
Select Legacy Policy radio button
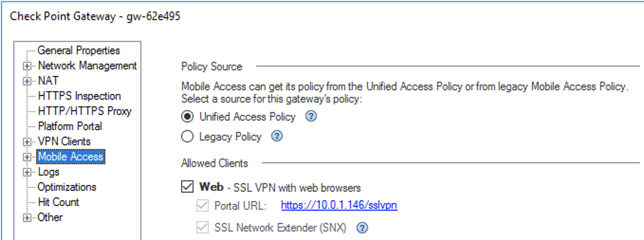click(x=188, y=137)
